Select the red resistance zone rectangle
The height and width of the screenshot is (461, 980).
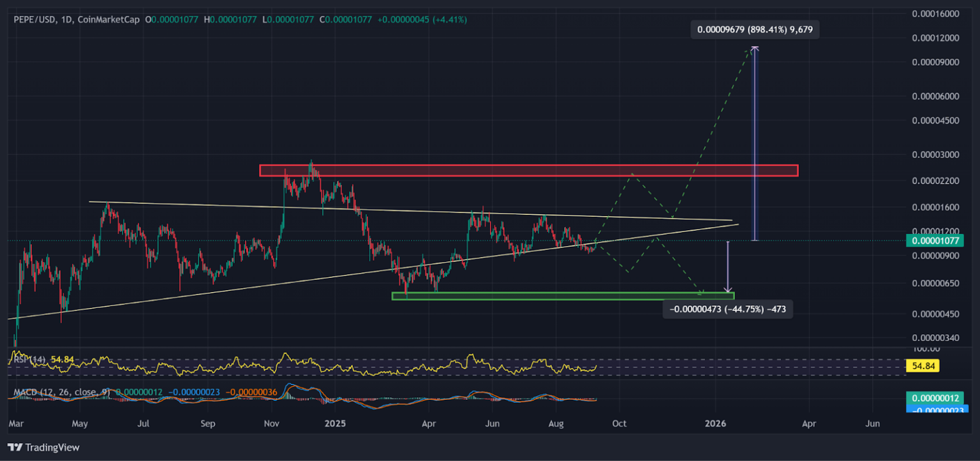(528, 170)
